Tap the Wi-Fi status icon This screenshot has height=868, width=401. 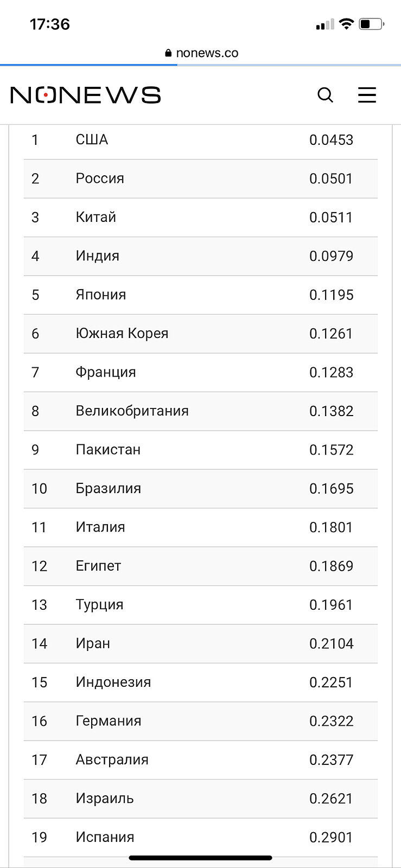[x=346, y=24]
